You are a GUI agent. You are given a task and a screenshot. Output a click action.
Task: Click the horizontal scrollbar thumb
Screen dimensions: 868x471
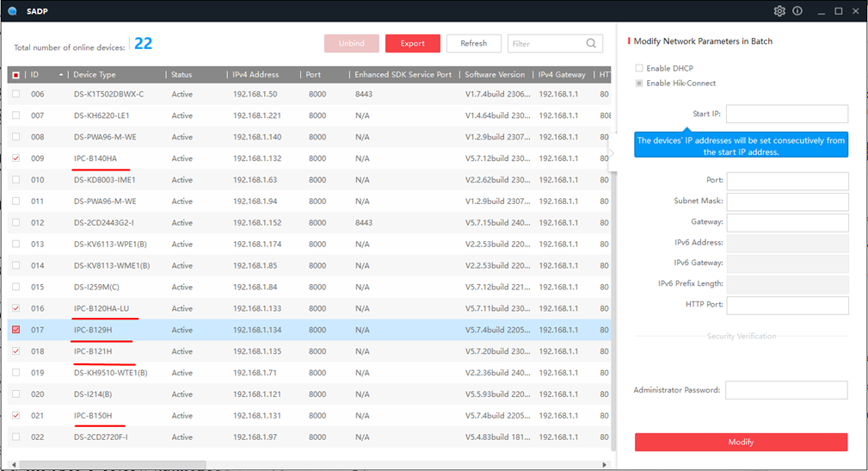click(113, 464)
